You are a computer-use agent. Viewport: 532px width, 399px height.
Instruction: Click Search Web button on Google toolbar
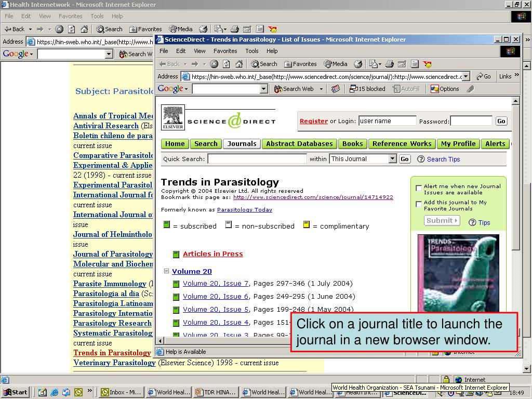pos(294,89)
